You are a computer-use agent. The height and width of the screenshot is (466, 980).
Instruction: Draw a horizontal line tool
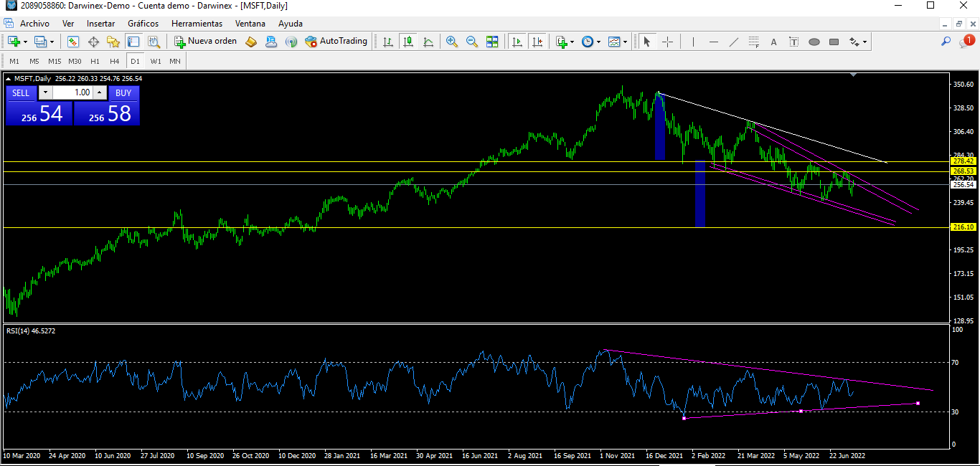point(714,42)
